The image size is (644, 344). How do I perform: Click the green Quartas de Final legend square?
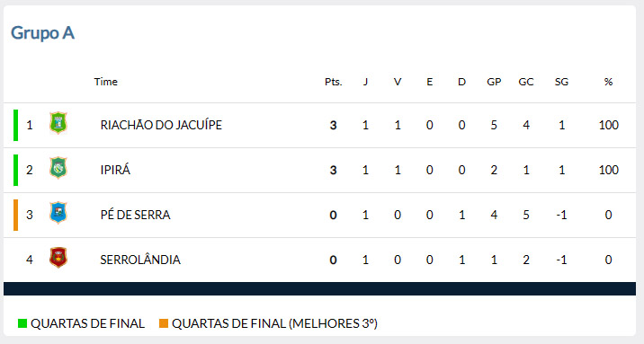coord(22,323)
